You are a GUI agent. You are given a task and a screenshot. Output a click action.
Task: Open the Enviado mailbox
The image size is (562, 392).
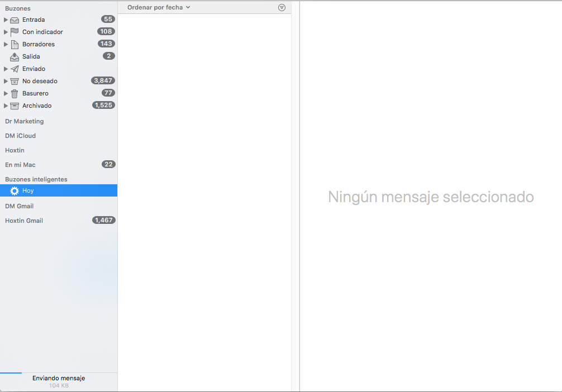tap(59, 69)
